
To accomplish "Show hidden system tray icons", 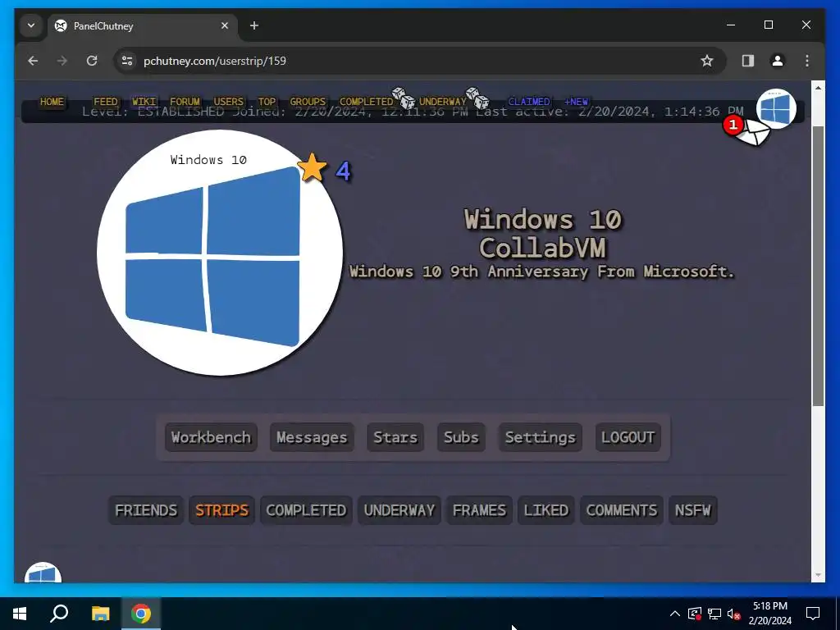I will click(675, 614).
